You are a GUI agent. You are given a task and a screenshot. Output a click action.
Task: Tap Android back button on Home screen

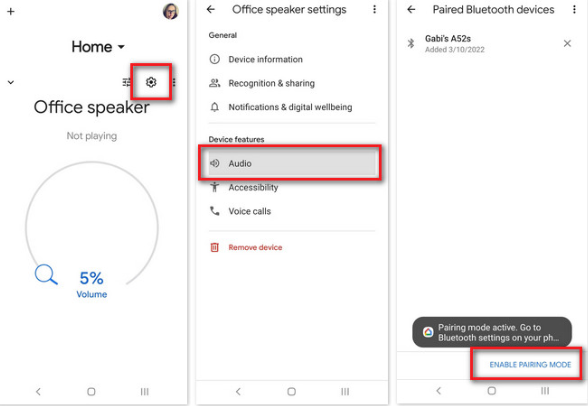point(38,392)
